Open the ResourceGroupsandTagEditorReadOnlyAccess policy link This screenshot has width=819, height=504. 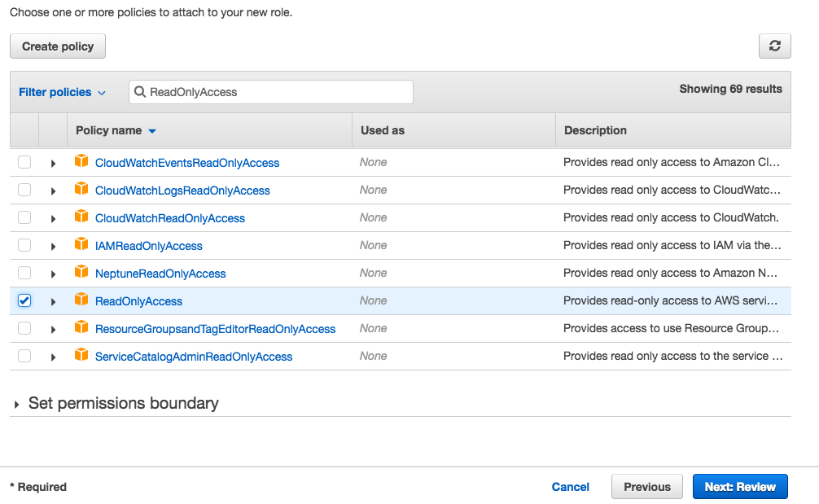[215, 329]
